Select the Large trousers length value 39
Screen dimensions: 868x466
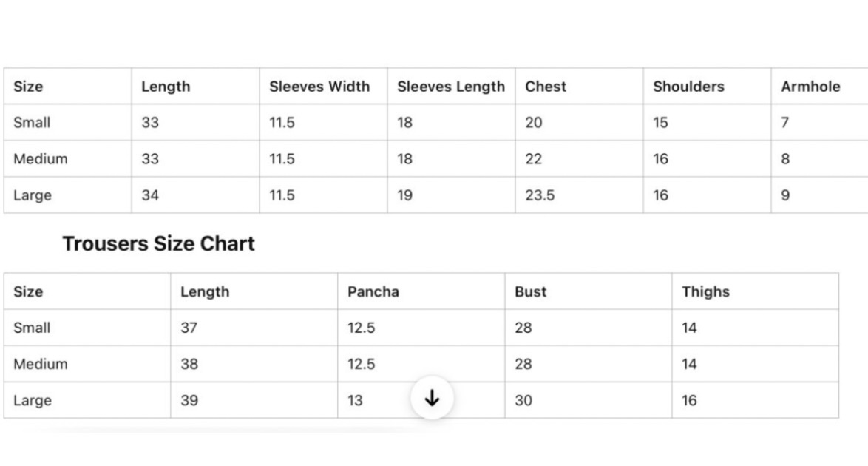point(189,400)
